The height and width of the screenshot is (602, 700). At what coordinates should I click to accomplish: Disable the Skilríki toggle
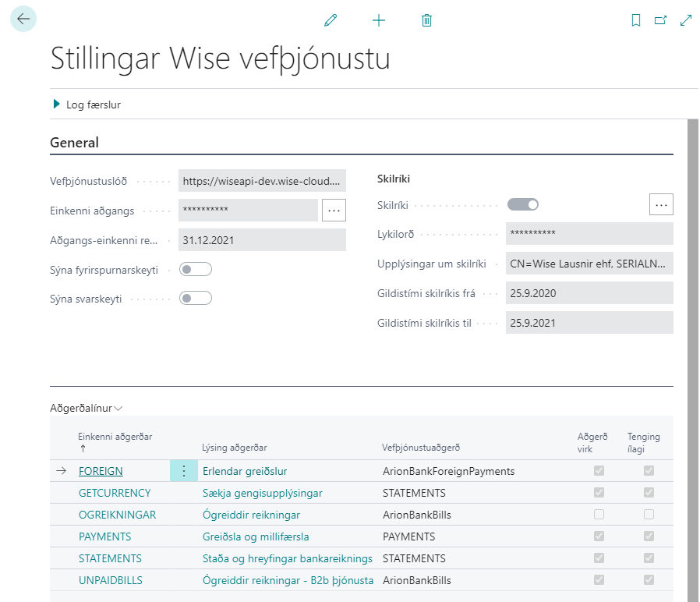coord(523,204)
